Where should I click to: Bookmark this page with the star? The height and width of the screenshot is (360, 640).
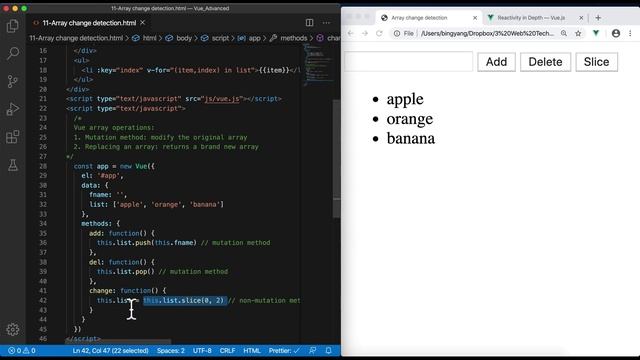coord(578,33)
